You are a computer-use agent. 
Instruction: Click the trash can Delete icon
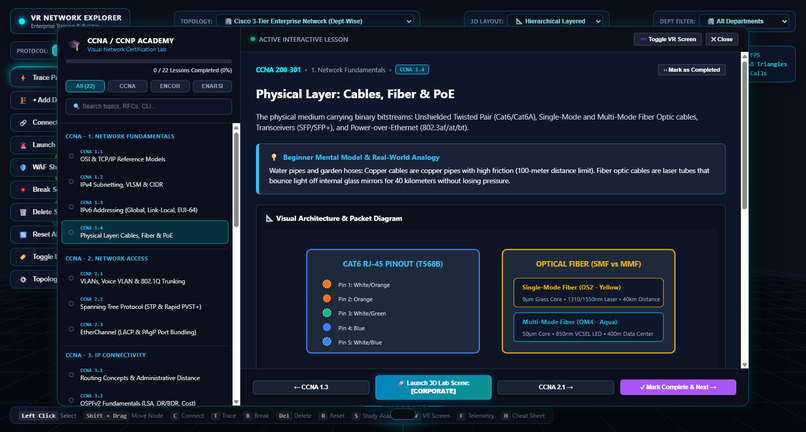pyautogui.click(x=23, y=212)
